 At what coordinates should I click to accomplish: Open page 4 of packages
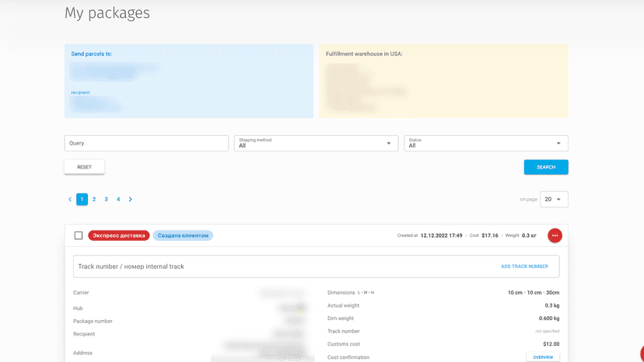[x=118, y=199]
